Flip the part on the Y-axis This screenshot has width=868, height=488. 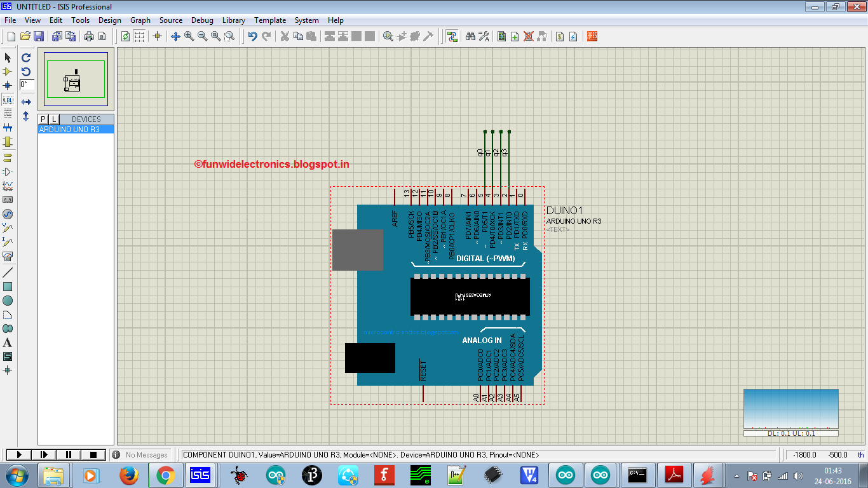pos(26,116)
